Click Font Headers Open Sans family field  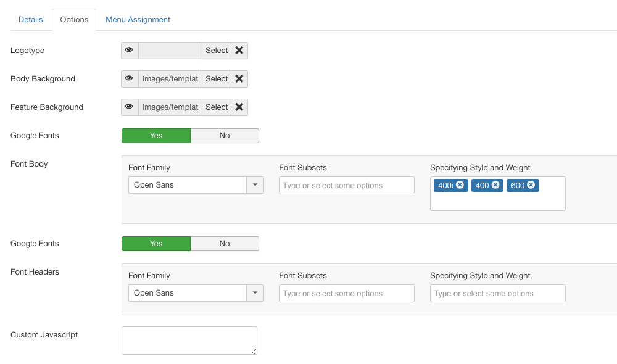click(188, 293)
